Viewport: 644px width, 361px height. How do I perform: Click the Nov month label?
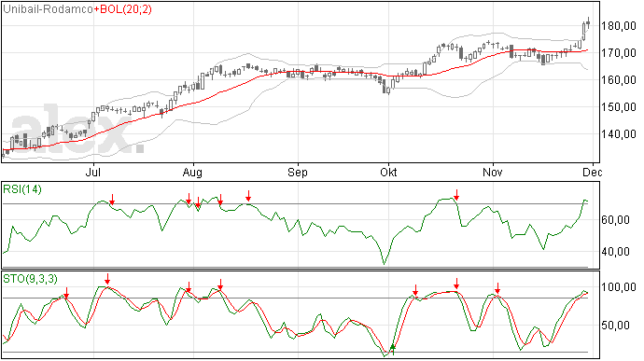point(493,172)
